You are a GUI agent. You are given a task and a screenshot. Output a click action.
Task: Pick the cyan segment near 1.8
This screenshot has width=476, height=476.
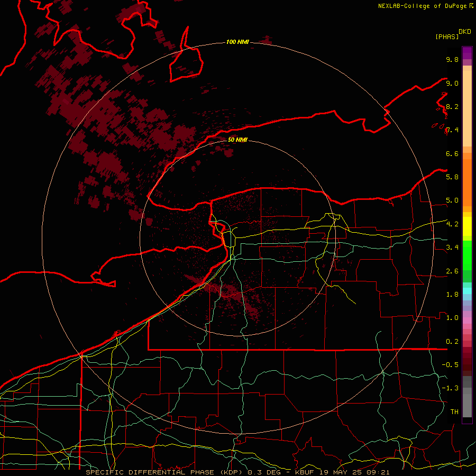467,291
